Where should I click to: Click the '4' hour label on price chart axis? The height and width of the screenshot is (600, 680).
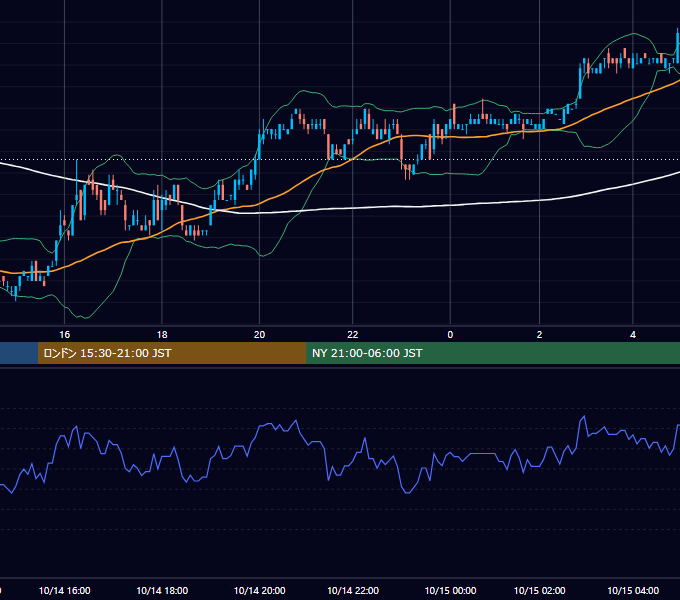633,335
